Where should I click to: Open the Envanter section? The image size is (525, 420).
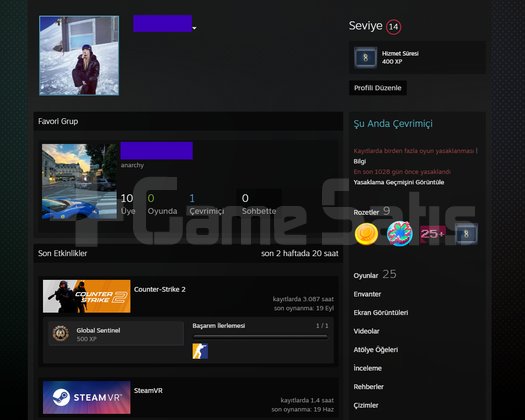(x=367, y=294)
